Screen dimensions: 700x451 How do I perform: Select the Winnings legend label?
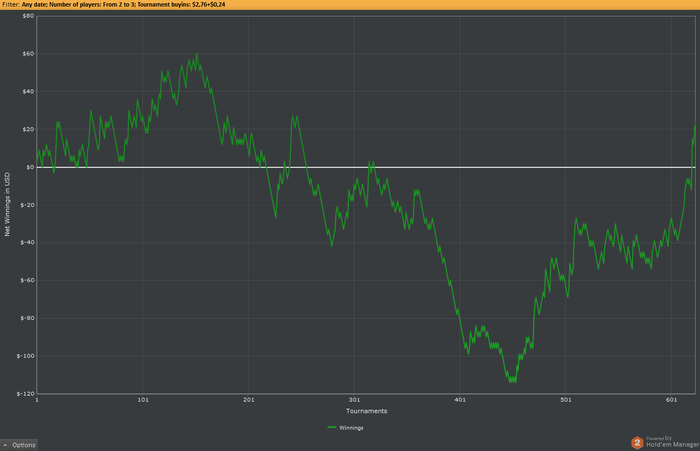(351, 428)
